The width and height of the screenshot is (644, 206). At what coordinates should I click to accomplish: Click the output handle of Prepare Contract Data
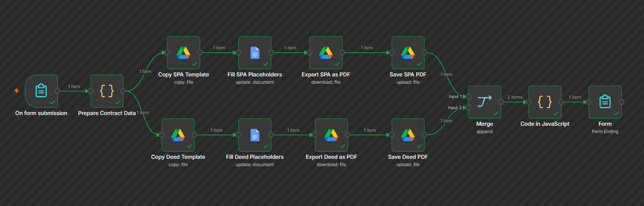[x=123, y=91]
